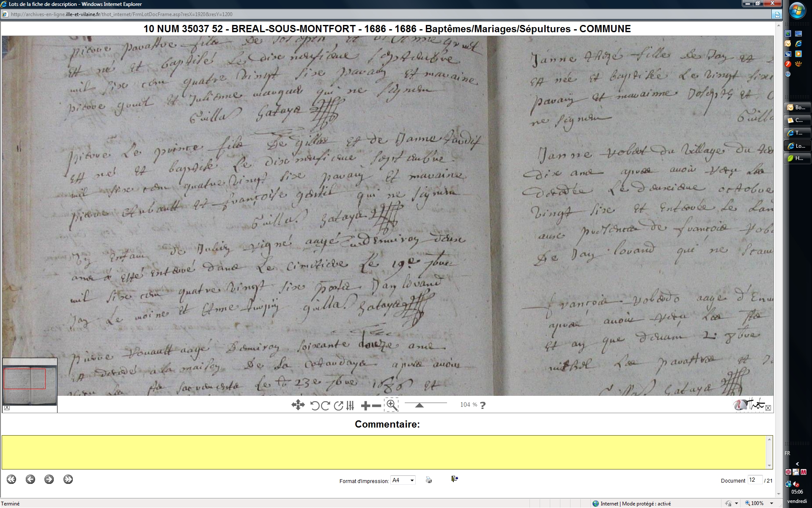Screen dimensions: 812x508
Task: Click the print document icon
Action: 429,480
